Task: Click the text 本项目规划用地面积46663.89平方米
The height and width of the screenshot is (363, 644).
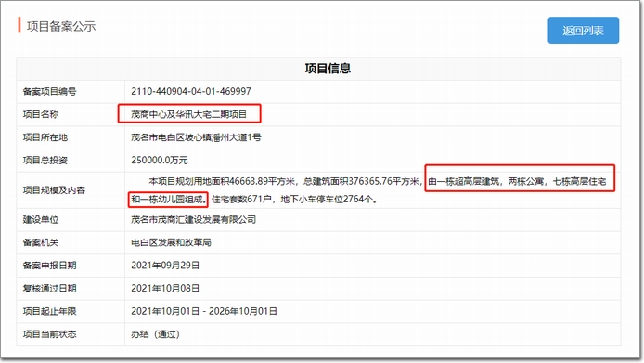Action: click(x=222, y=181)
